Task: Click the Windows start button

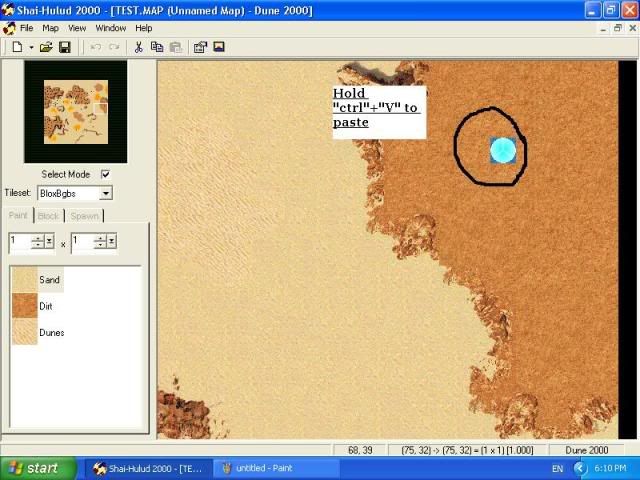Action: click(x=38, y=468)
